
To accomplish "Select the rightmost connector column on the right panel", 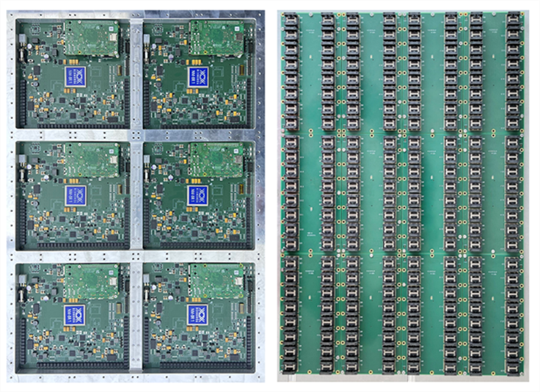I will (512, 191).
